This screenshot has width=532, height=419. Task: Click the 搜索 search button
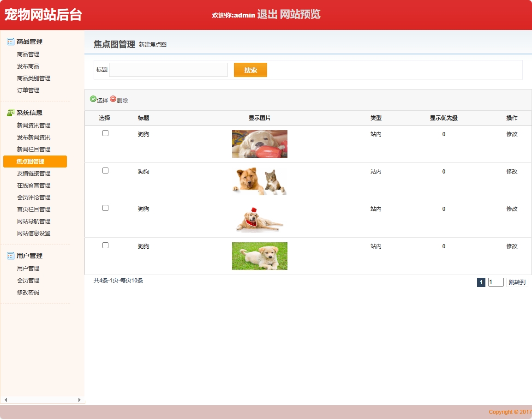tap(250, 70)
